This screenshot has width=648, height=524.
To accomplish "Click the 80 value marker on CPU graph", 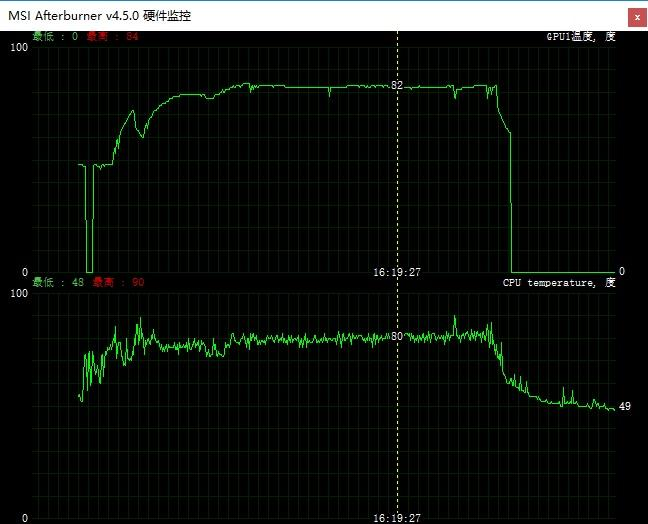I will point(397,336).
